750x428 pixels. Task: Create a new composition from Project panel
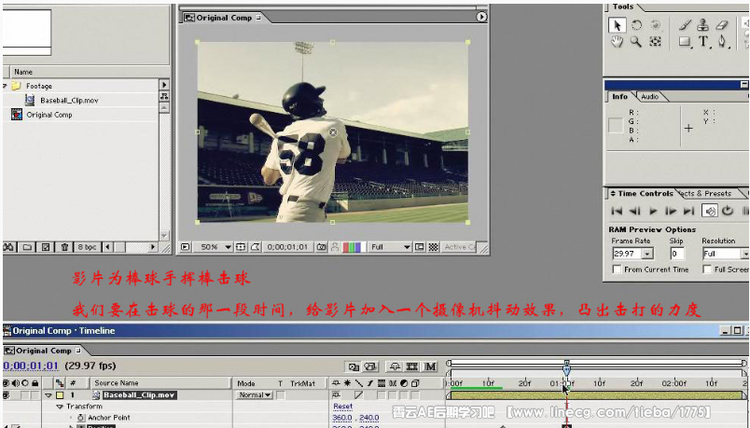click(x=45, y=247)
